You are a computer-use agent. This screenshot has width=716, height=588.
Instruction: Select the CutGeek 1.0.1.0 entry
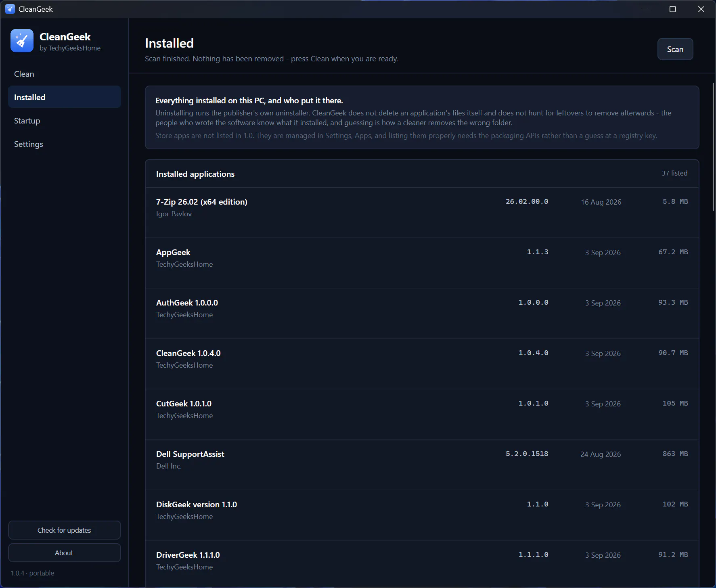point(422,414)
